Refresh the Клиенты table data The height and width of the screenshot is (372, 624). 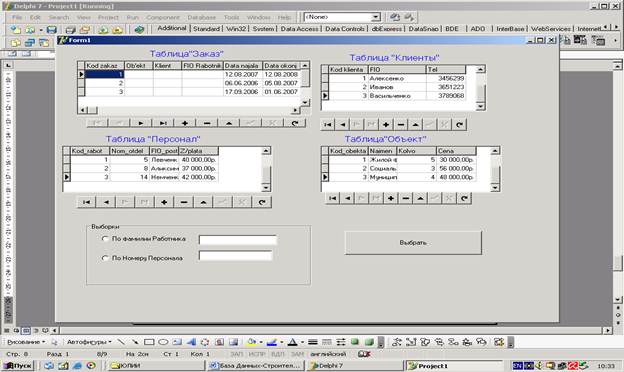(x=459, y=125)
